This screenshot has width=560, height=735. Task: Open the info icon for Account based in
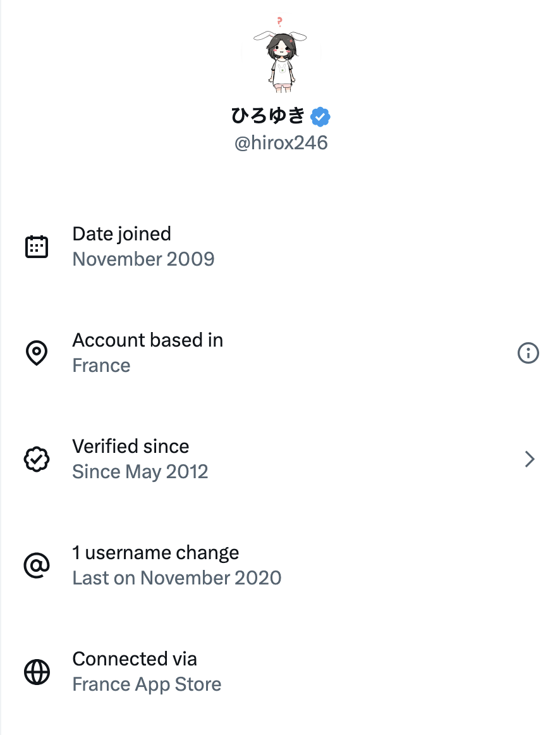pos(528,353)
